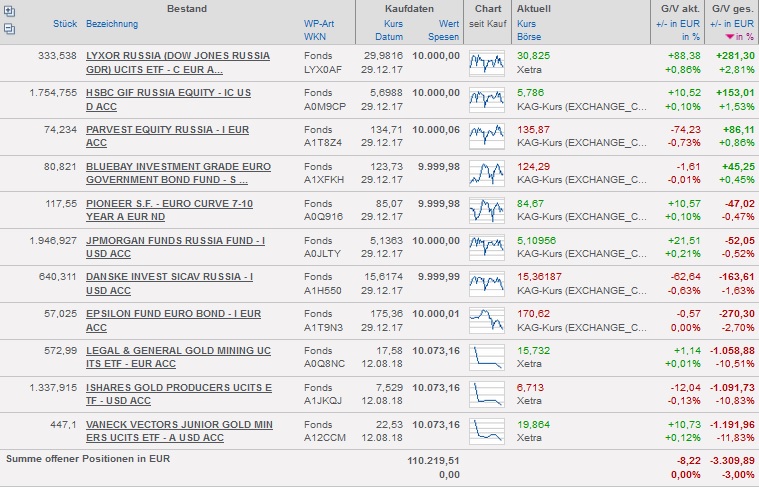Image resolution: width=759 pixels, height=487 pixels.
Task: View chart thumbnail for ISHARES GOLD PRODUCERS
Action: (x=486, y=394)
